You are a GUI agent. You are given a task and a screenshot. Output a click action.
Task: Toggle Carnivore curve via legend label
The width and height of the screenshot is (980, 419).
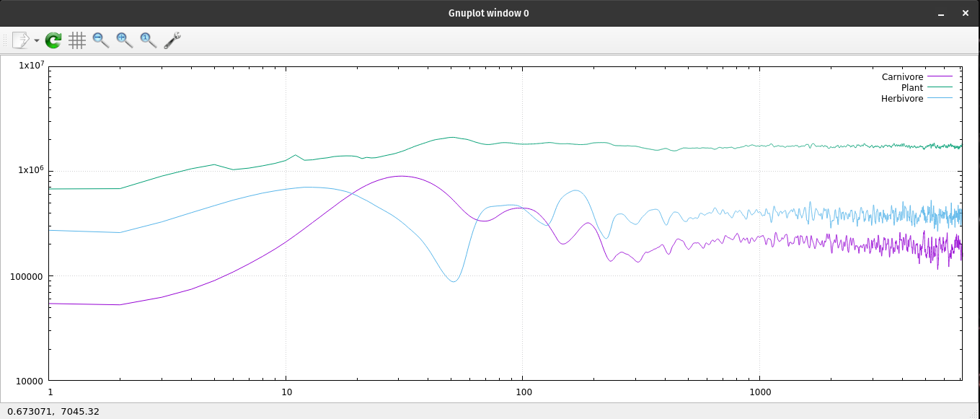902,76
